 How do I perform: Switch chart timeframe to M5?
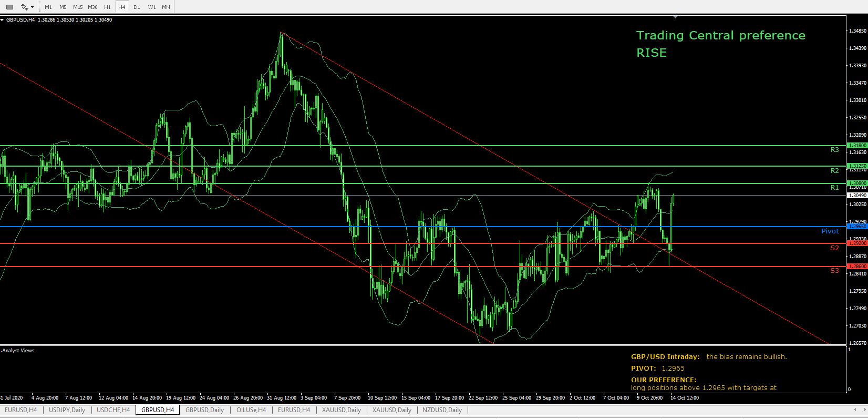(x=63, y=7)
